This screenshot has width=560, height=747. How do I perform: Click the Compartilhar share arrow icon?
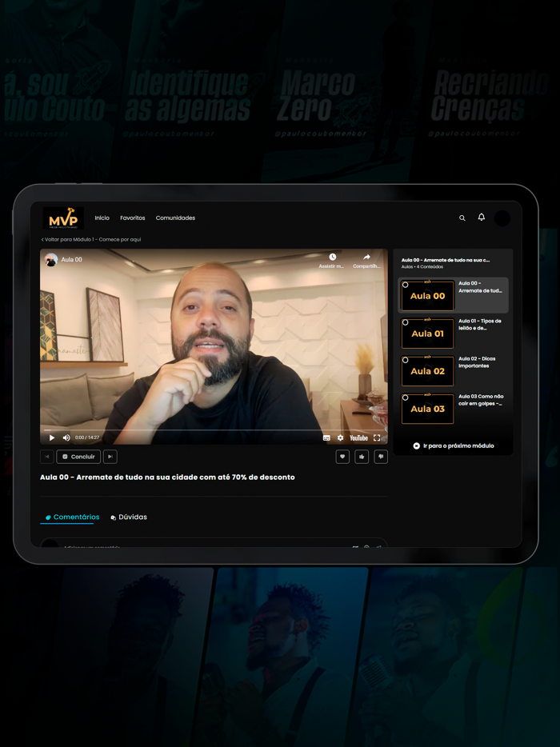[x=366, y=258]
